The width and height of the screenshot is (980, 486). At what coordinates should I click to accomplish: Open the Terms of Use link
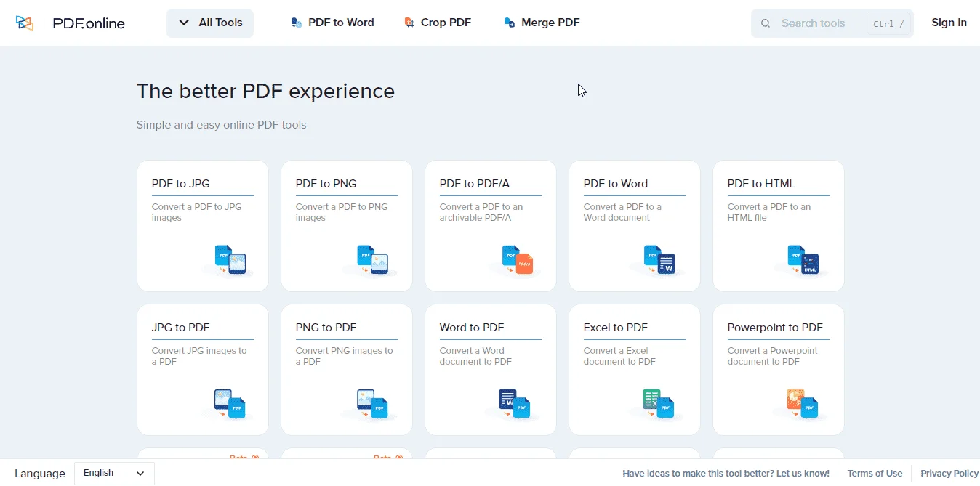click(875, 474)
